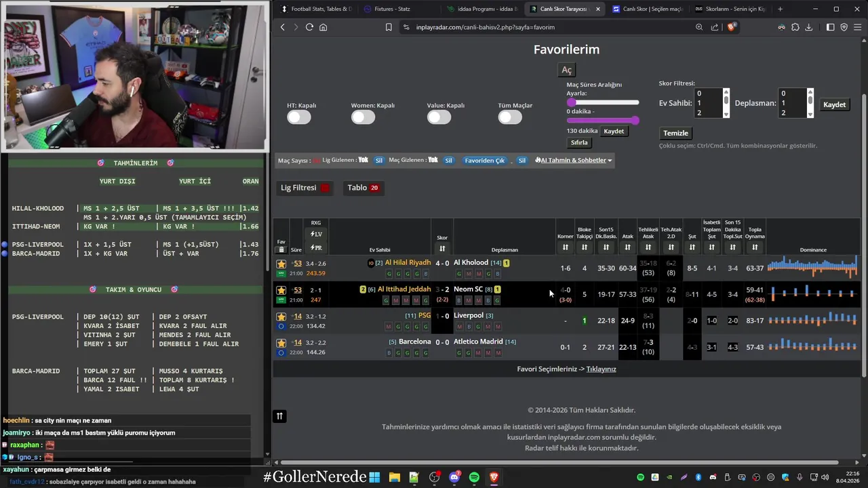Reload the page with the refresh icon
868x488 pixels.
(x=309, y=27)
